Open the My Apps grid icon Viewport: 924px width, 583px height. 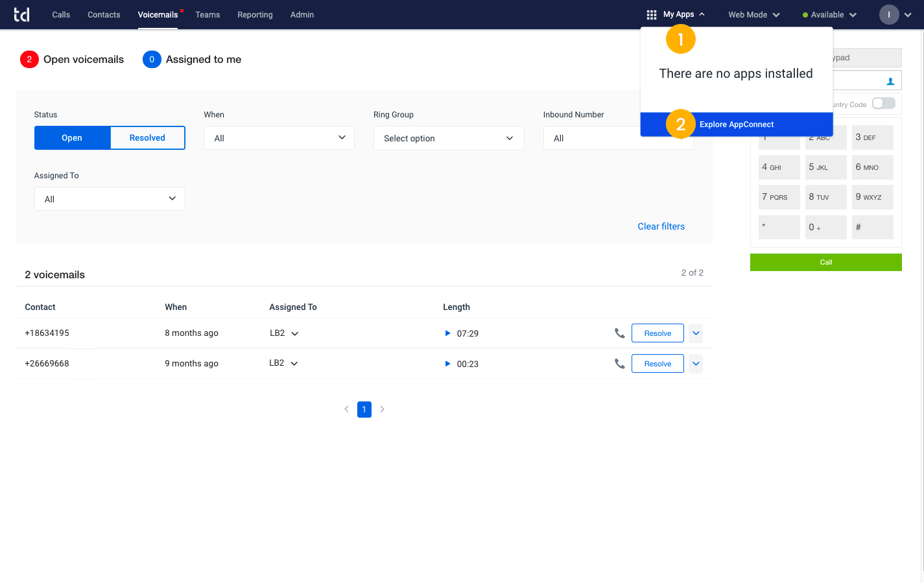[652, 14]
